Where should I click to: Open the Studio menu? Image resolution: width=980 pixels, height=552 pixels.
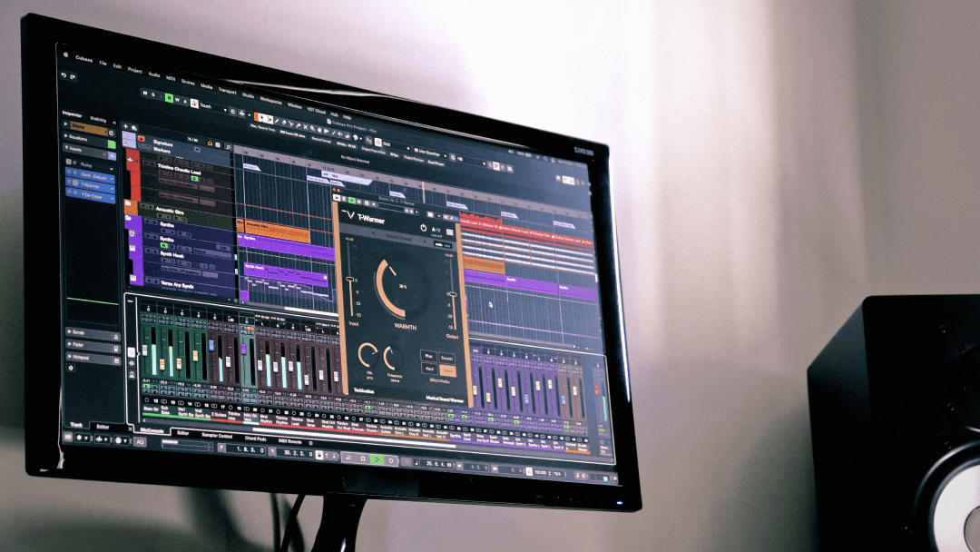point(248,95)
